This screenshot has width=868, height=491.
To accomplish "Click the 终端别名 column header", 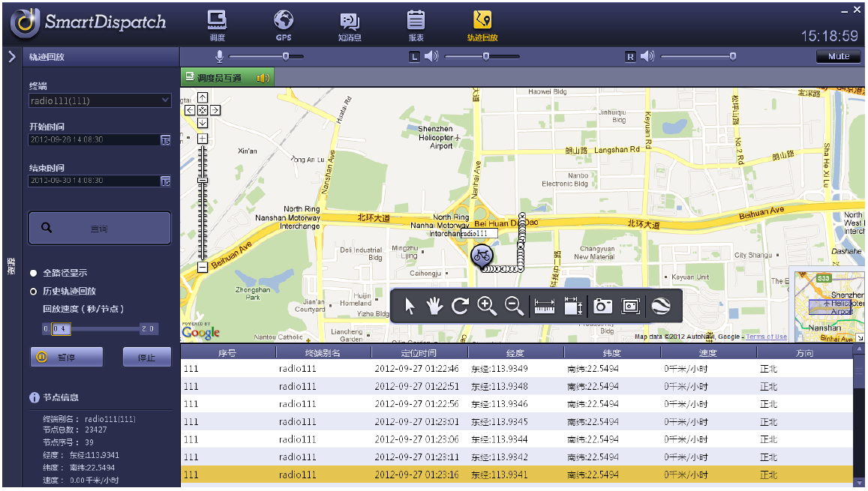I will (323, 353).
